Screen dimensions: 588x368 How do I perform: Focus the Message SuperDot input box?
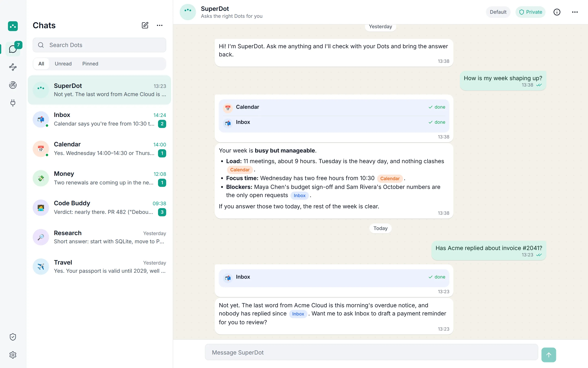[372, 352]
